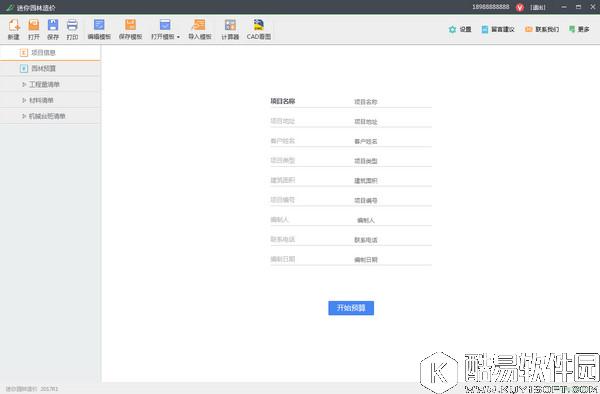The image size is (600, 394).
Task: Click the 打开模板 (Open template) icon
Action: point(165,25)
